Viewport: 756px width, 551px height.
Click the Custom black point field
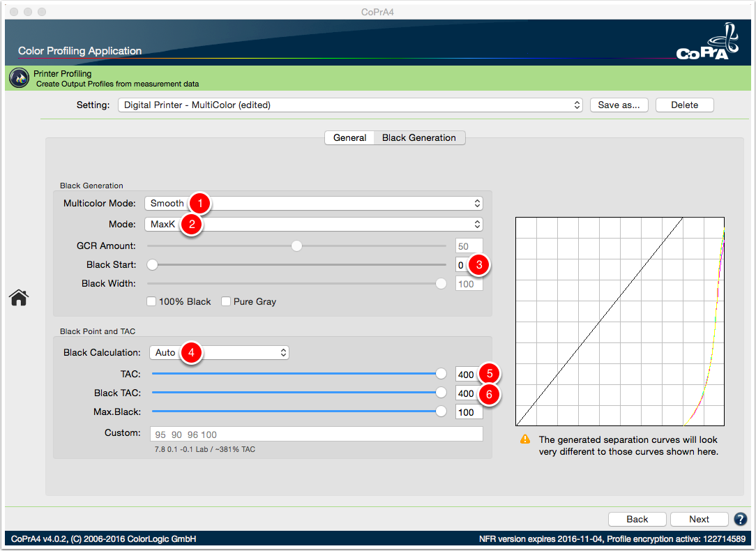click(317, 434)
